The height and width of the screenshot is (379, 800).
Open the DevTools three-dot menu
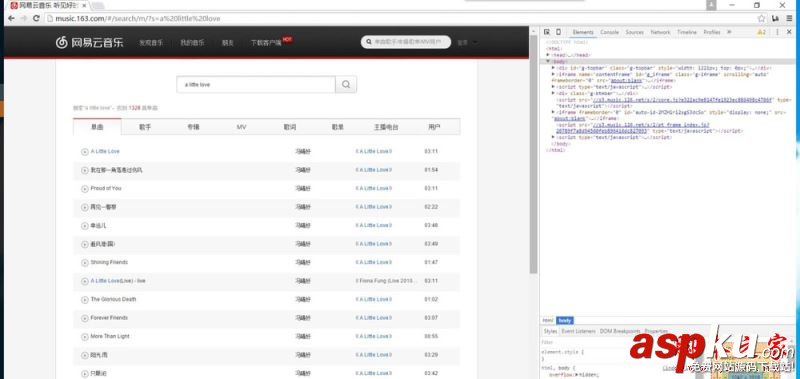(x=777, y=32)
